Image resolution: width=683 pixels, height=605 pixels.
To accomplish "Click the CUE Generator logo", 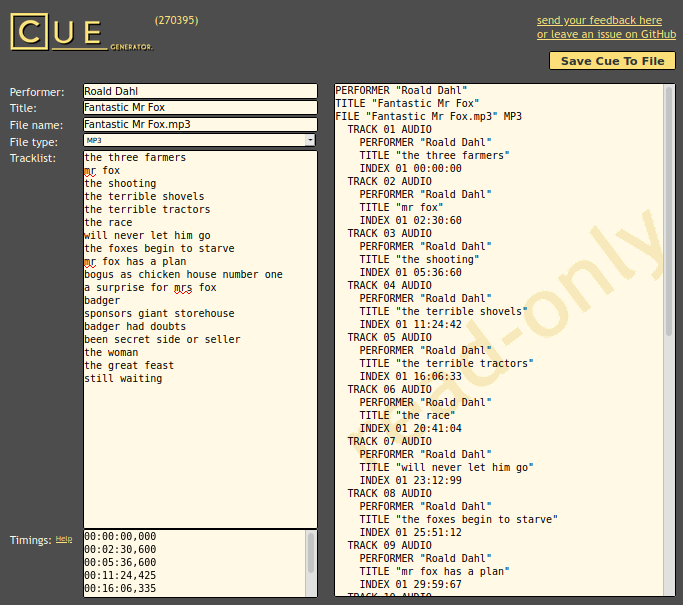I will [x=82, y=32].
